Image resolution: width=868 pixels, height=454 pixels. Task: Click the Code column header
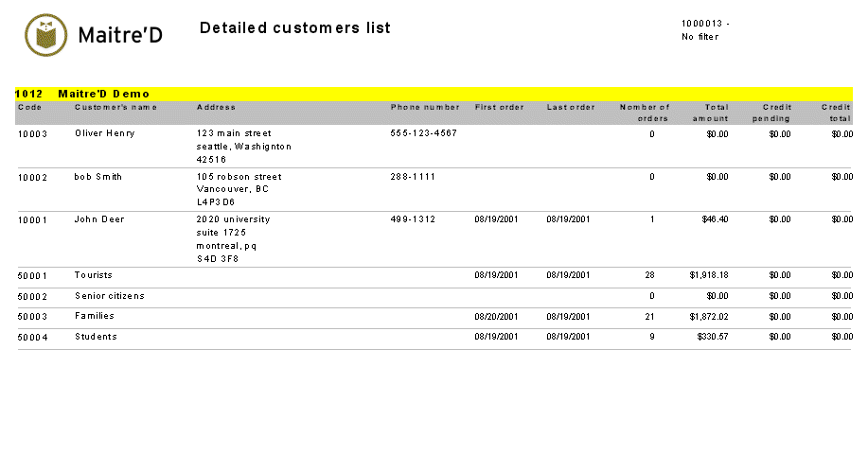click(x=29, y=107)
